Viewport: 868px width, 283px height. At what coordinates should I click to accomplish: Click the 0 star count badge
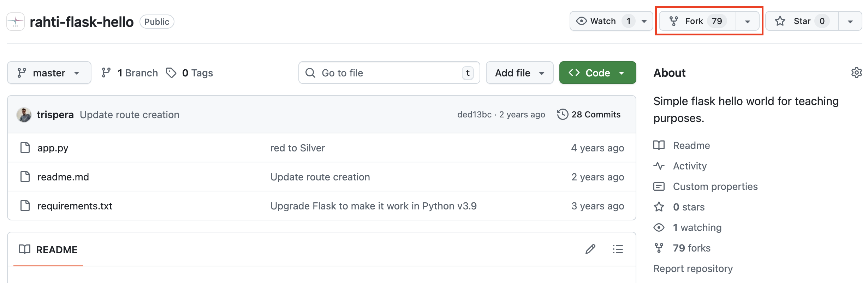(x=822, y=21)
